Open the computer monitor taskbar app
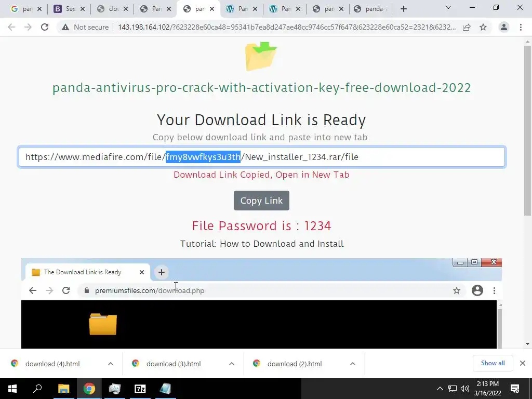 pyautogui.click(x=114, y=389)
